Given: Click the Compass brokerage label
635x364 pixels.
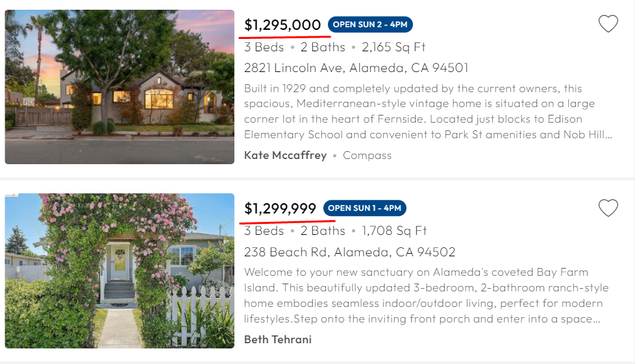Looking at the screenshot, I should (x=367, y=156).
